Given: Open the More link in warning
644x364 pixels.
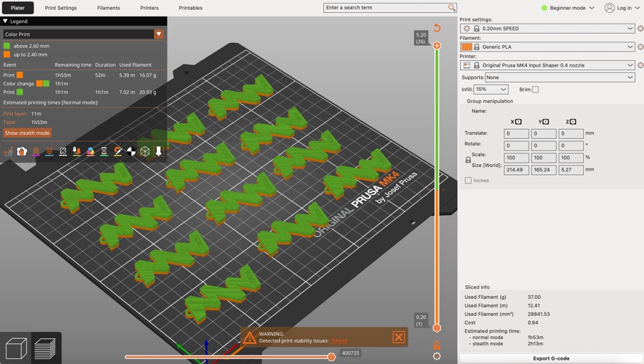Looking at the screenshot, I should click(339, 340).
